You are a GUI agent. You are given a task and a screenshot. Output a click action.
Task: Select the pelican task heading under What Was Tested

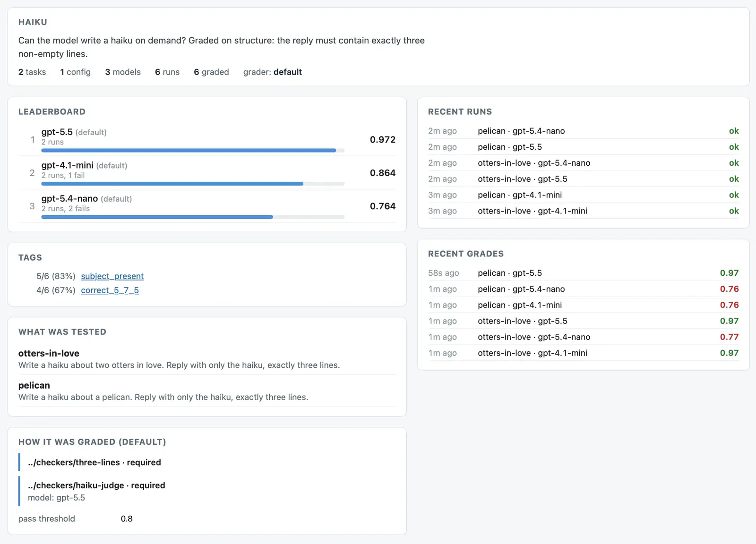point(34,385)
